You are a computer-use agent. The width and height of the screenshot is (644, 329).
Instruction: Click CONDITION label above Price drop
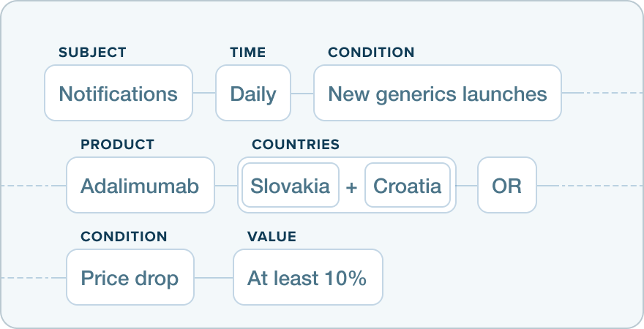(x=124, y=237)
